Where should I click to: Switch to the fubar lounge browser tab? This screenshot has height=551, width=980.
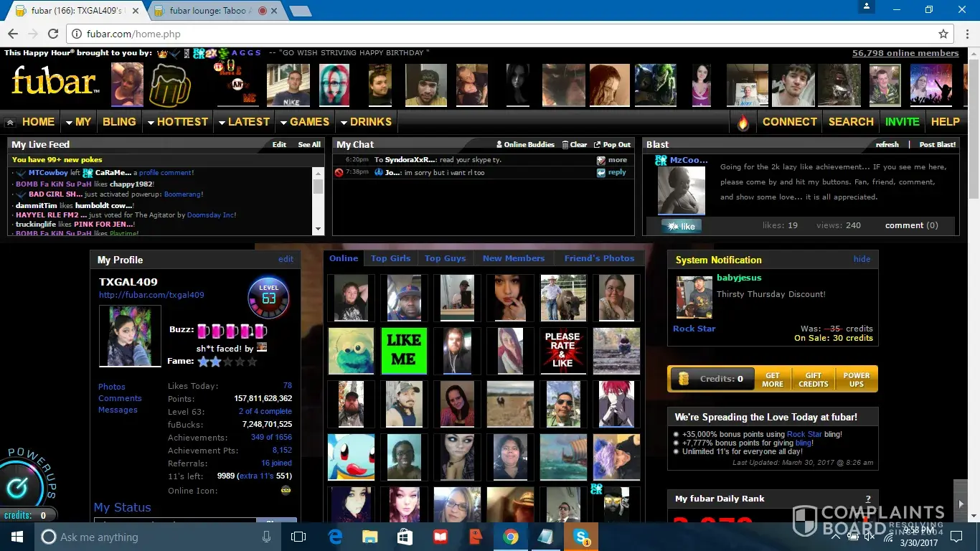tap(208, 11)
